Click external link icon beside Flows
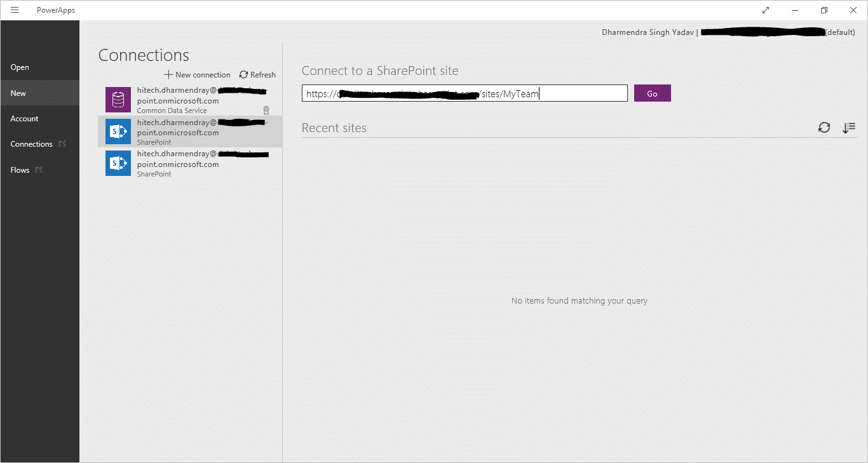868x463 pixels. (x=39, y=170)
